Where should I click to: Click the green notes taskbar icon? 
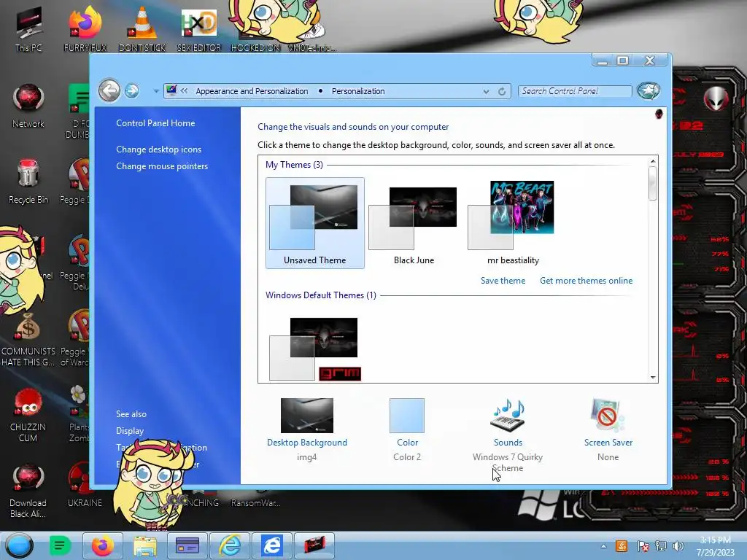[x=60, y=545]
